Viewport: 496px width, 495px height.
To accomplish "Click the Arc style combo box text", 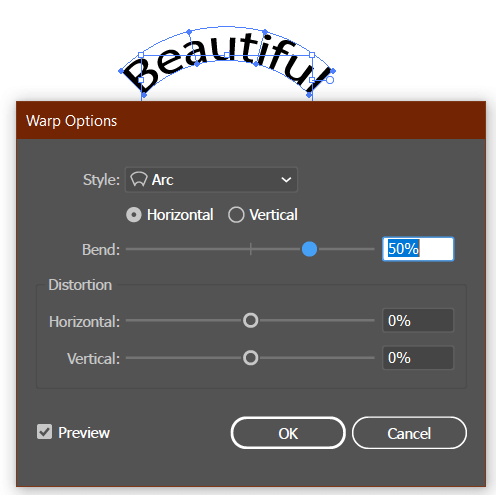I will 163,180.
